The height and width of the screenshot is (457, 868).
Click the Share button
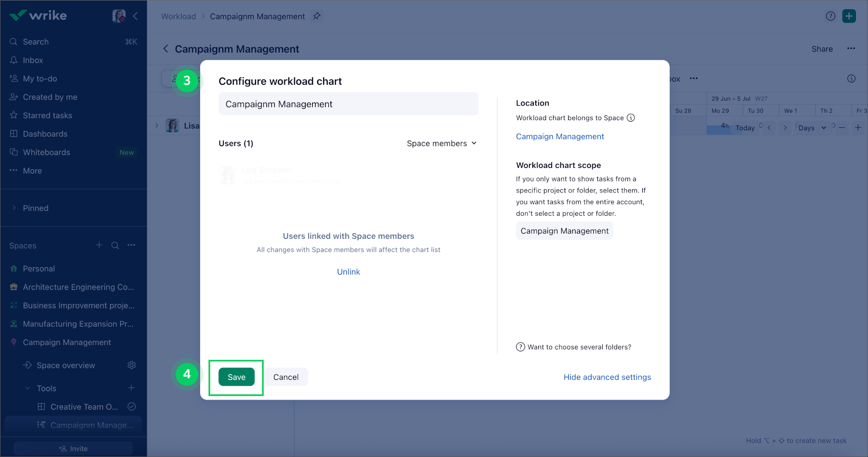point(822,49)
